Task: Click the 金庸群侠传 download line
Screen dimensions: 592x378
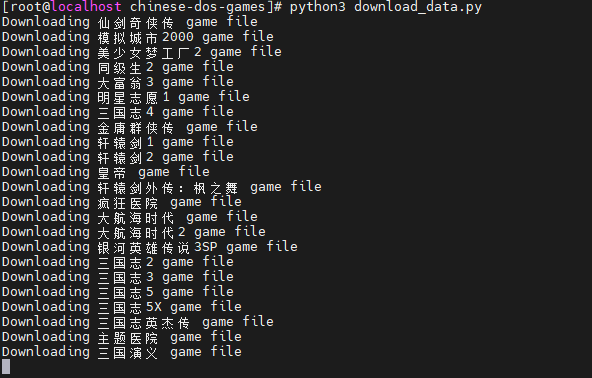Action: [x=130, y=127]
